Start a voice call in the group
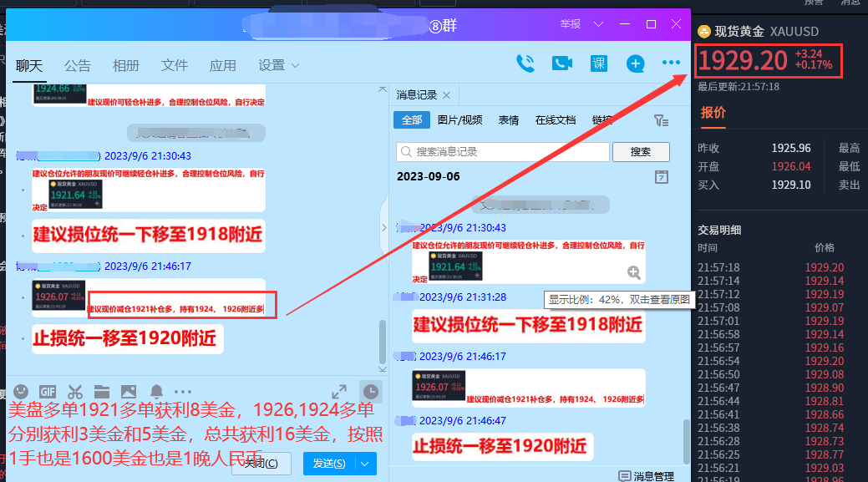 click(525, 63)
